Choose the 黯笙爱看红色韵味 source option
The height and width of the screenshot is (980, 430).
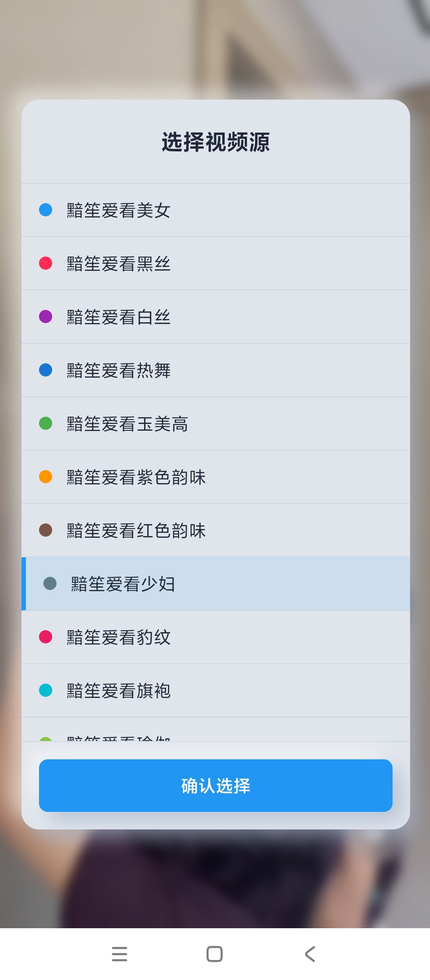point(136,531)
